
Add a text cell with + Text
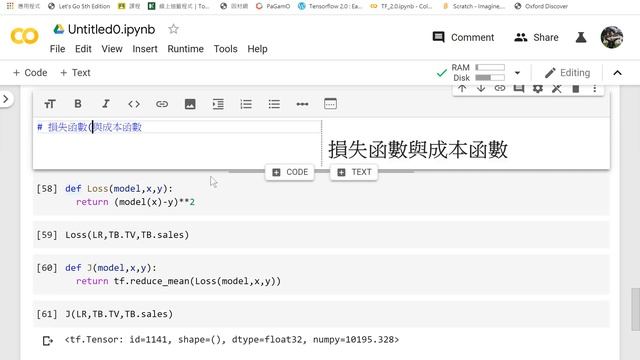(x=75, y=73)
